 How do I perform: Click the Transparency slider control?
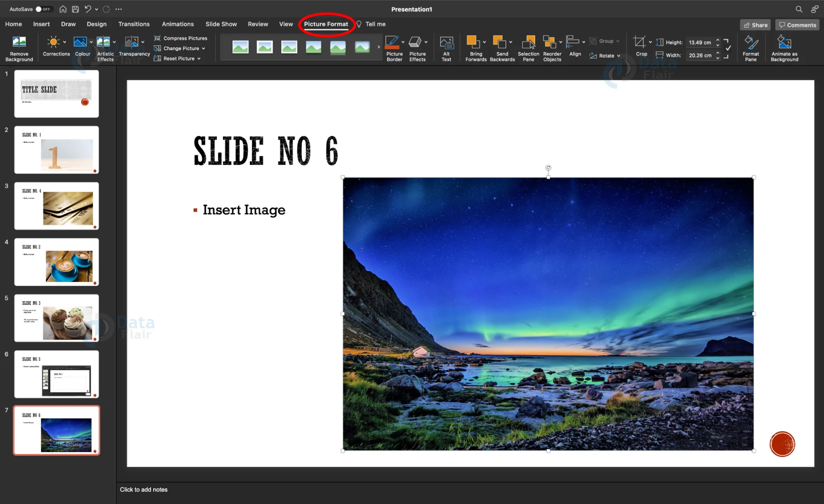pyautogui.click(x=133, y=47)
